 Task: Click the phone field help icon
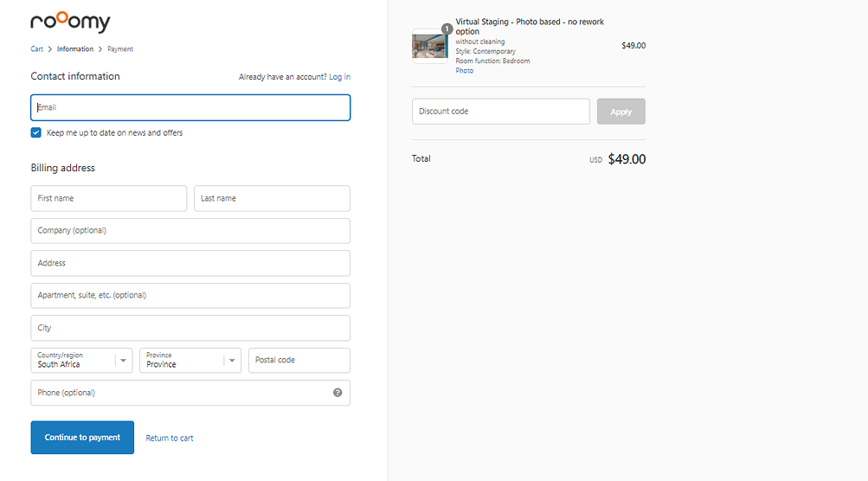tap(338, 393)
